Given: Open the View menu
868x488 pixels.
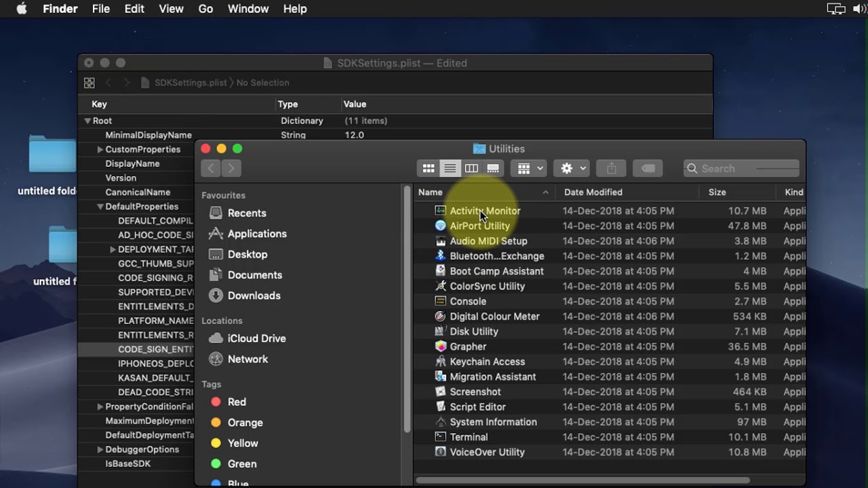Looking at the screenshot, I should point(171,9).
